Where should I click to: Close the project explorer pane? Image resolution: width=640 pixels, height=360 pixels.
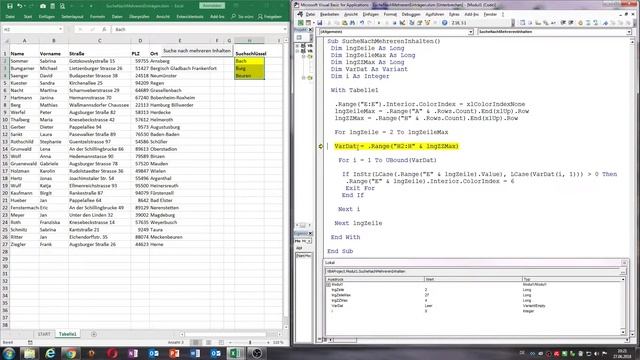[311, 30]
